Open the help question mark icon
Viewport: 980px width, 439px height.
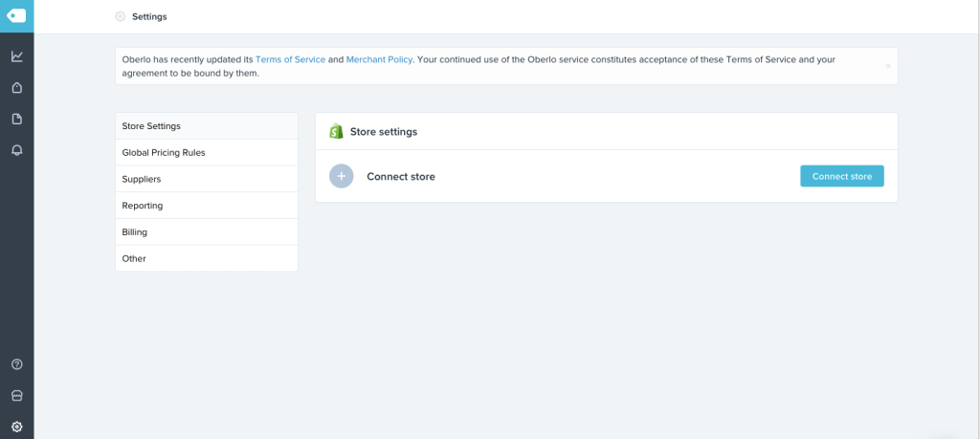pos(17,364)
